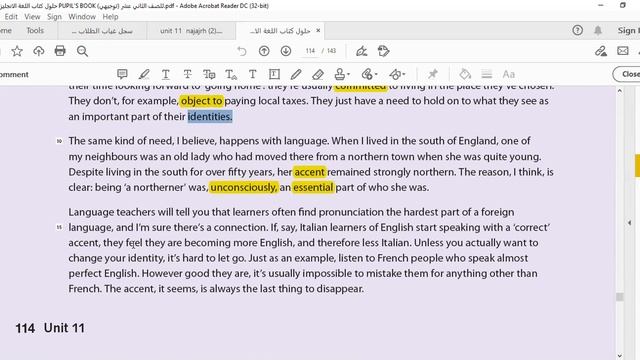This screenshot has width=640, height=360.
Task: Click the highlighted word 'essential'
Action: (x=313, y=188)
